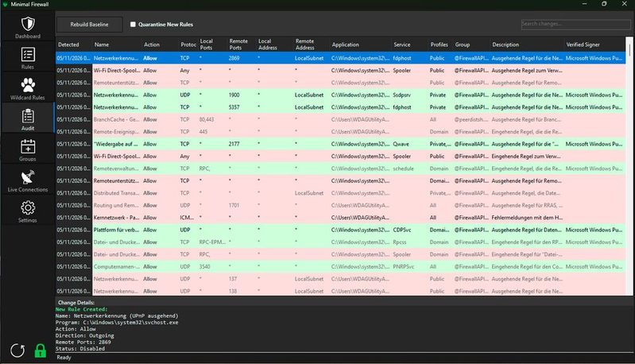Select the Remote-Ereignisp... row with port 445
This screenshot has width=635, height=364.
pyautogui.click(x=341, y=132)
